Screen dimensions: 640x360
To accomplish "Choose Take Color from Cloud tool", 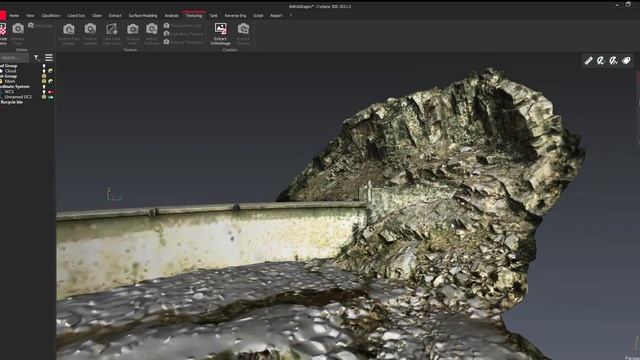I will (111, 33).
